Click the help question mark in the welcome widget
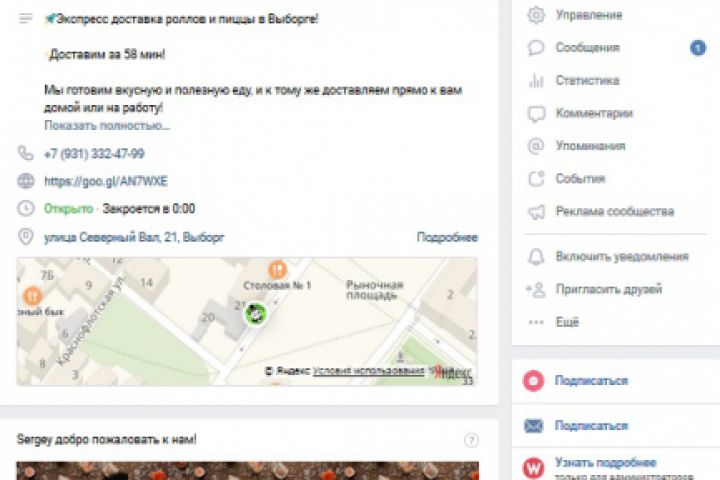 471,440
